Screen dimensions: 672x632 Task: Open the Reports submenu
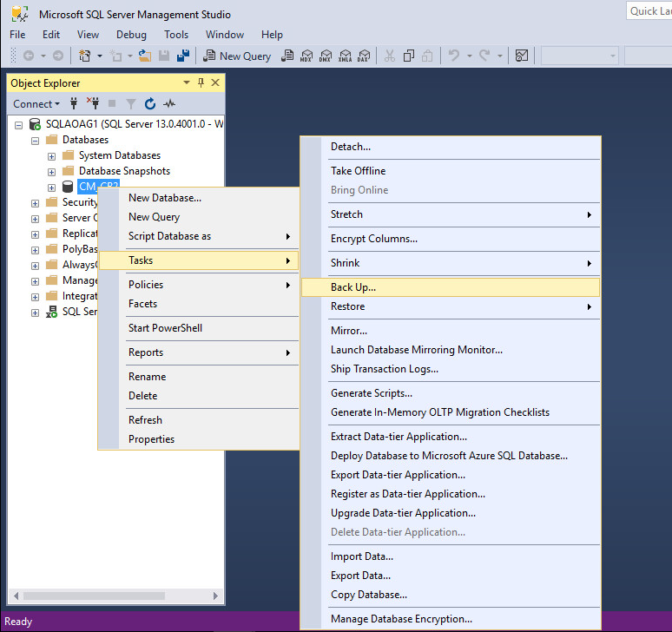(199, 352)
